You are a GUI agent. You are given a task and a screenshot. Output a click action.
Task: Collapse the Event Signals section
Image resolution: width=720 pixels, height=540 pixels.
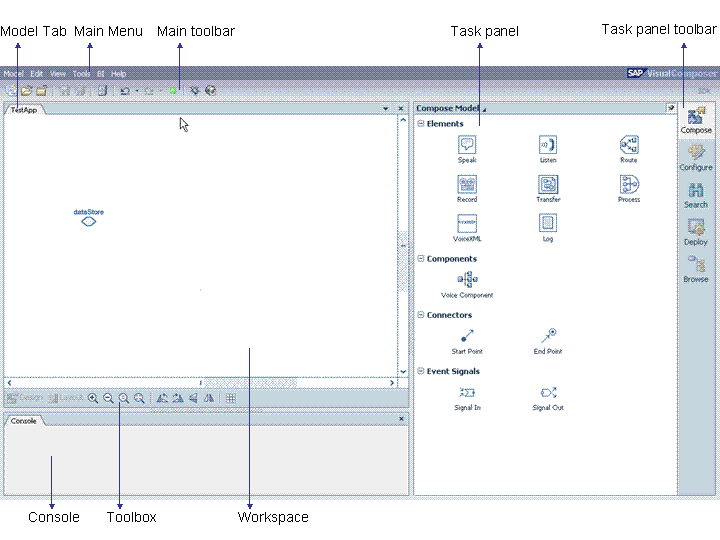pyautogui.click(x=421, y=371)
